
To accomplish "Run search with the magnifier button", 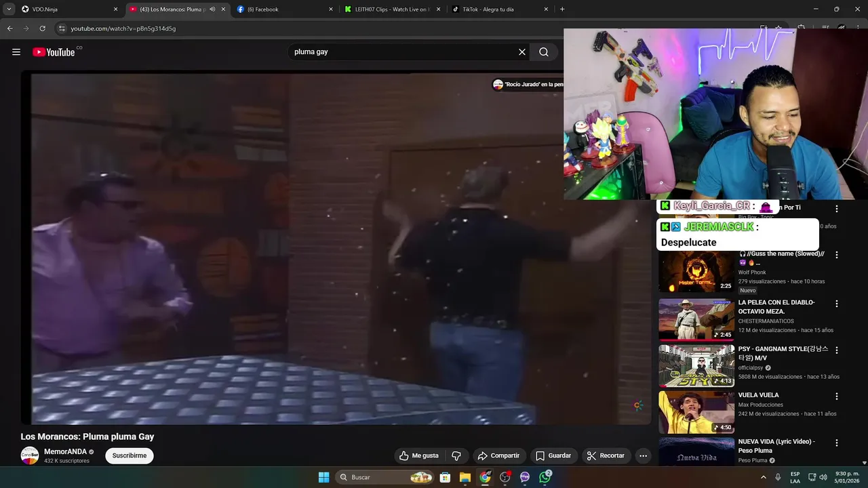I will coord(544,52).
